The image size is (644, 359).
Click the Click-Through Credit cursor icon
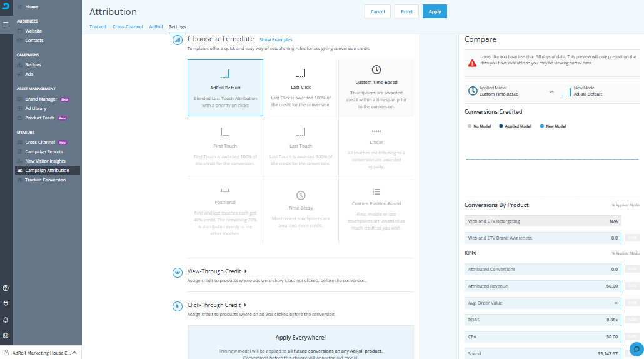click(x=178, y=306)
